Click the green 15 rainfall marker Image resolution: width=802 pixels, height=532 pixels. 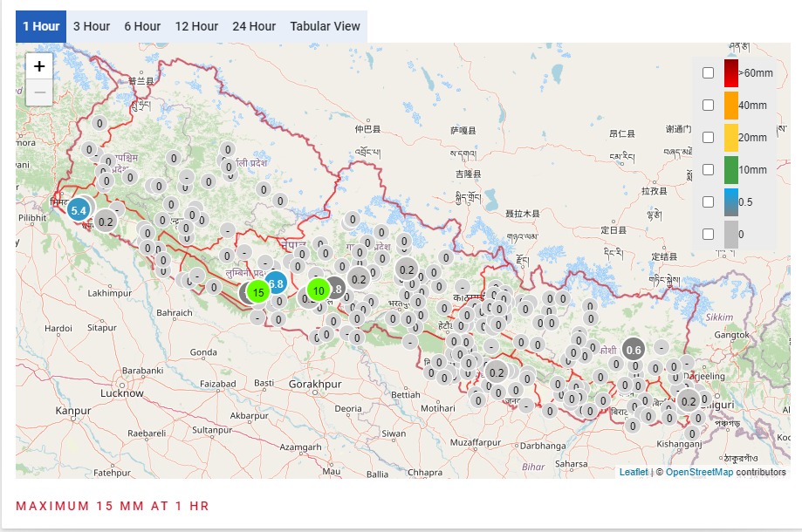coord(258,292)
